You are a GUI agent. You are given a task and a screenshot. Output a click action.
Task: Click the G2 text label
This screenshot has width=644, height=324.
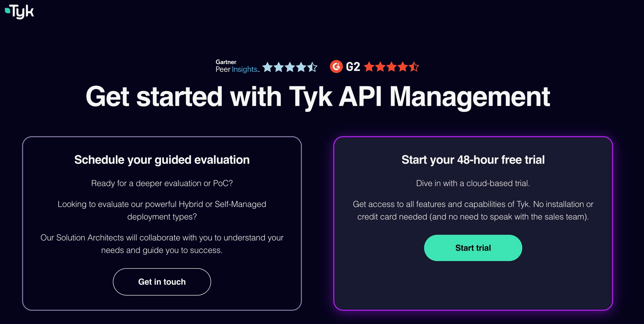353,67
